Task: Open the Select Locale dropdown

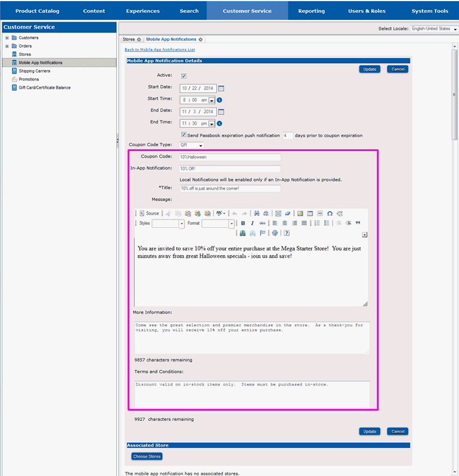Action: 434,29
